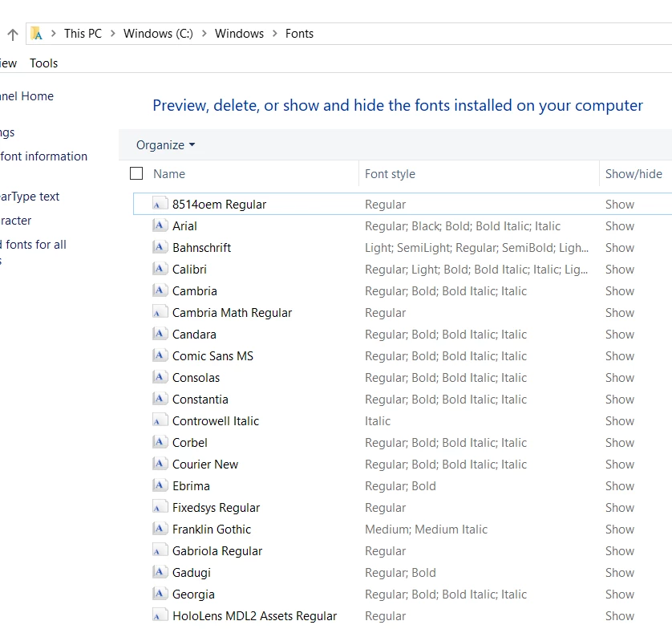The width and height of the screenshot is (672, 629).
Task: Click the Candara font icon
Action: [160, 334]
